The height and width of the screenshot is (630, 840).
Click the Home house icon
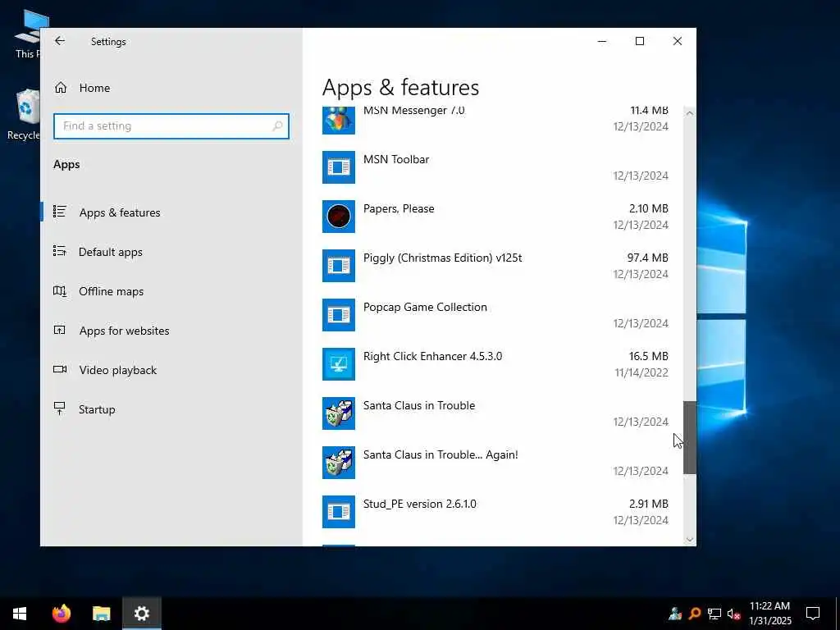61,88
